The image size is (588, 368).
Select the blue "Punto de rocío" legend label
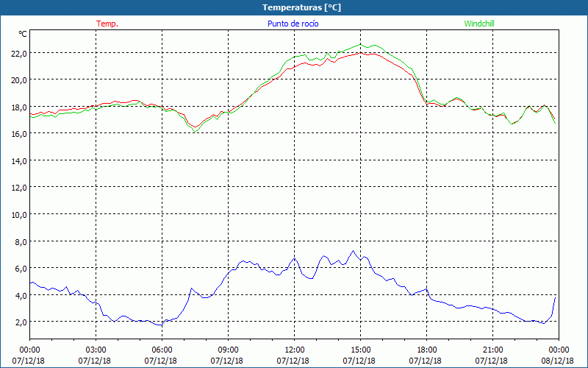[293, 24]
